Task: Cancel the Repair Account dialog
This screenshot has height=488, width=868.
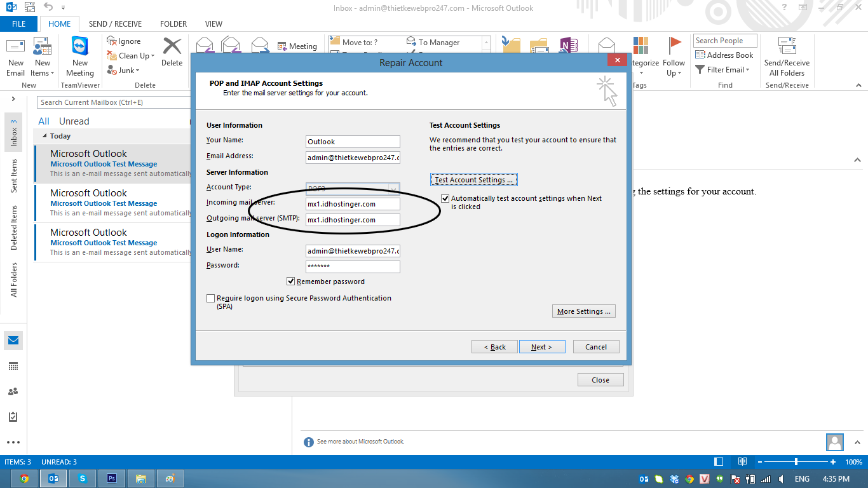Action: click(x=596, y=347)
